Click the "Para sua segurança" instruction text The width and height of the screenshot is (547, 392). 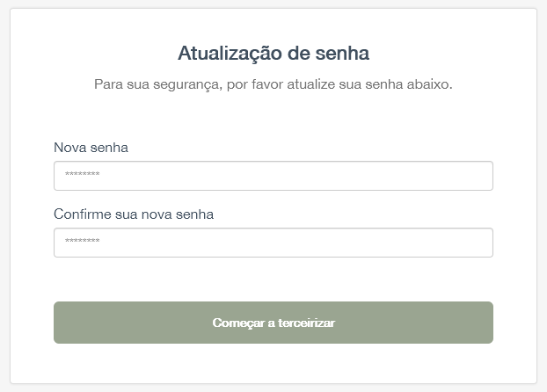(273, 85)
